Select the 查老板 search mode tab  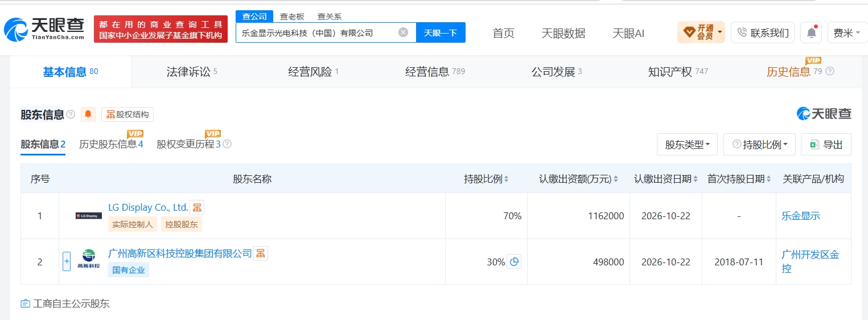pos(292,17)
